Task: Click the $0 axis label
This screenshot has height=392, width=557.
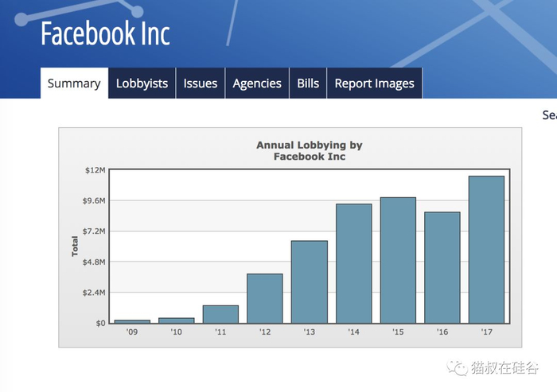Action: click(100, 323)
